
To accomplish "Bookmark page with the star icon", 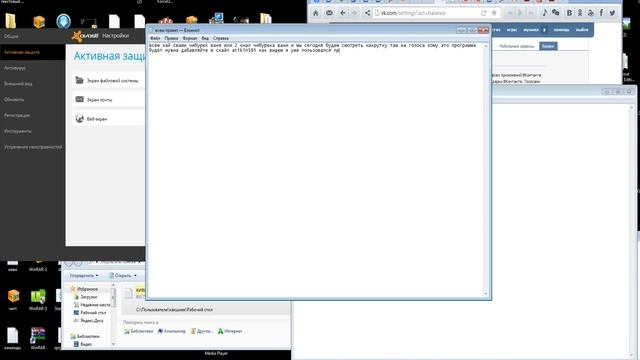I will pos(494,13).
